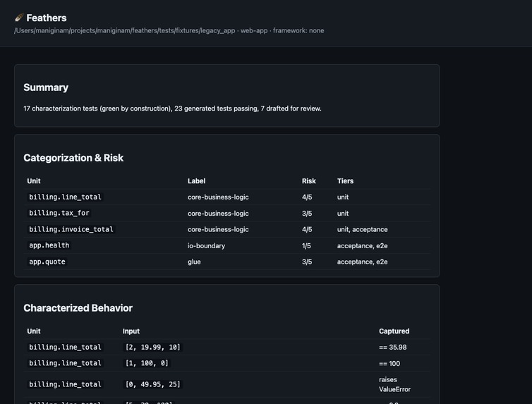Click the app.quote 3/5 risk value
The width and height of the screenshot is (532, 404).
coord(307,262)
